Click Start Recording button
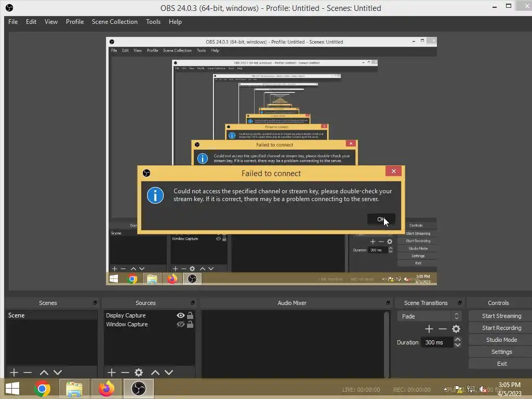This screenshot has width=532, height=399. tap(501, 328)
